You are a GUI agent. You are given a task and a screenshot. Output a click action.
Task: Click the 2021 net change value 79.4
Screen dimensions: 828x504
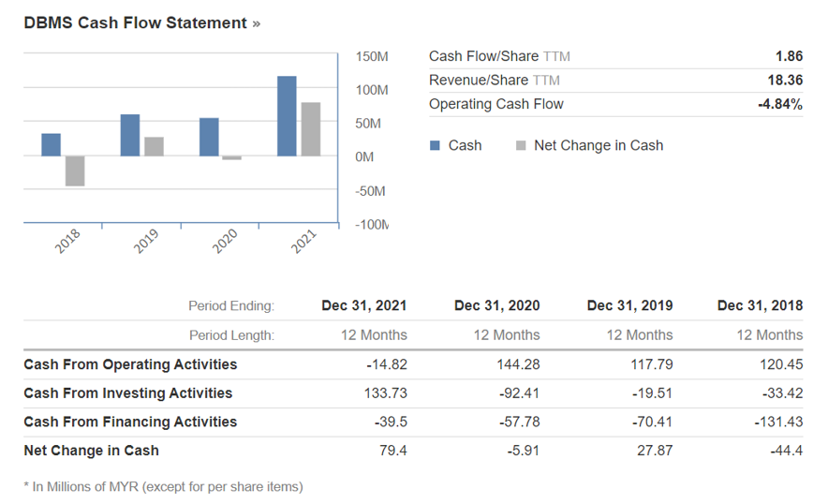(x=393, y=451)
